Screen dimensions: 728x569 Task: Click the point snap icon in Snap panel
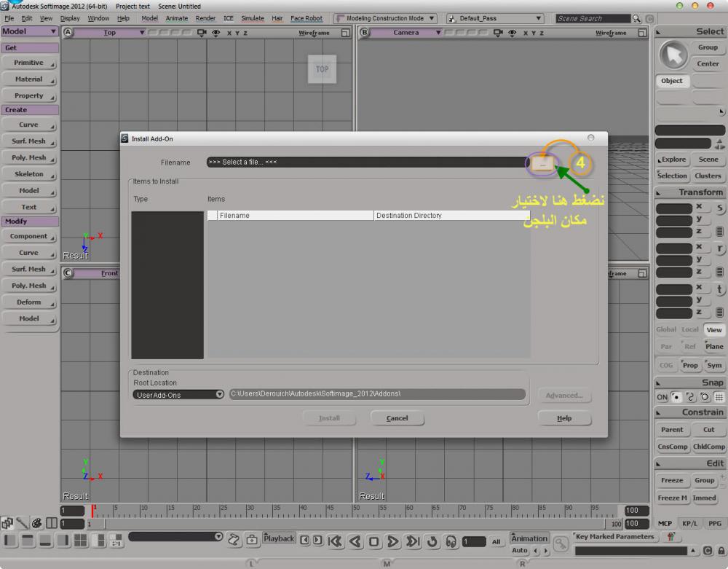(x=676, y=397)
